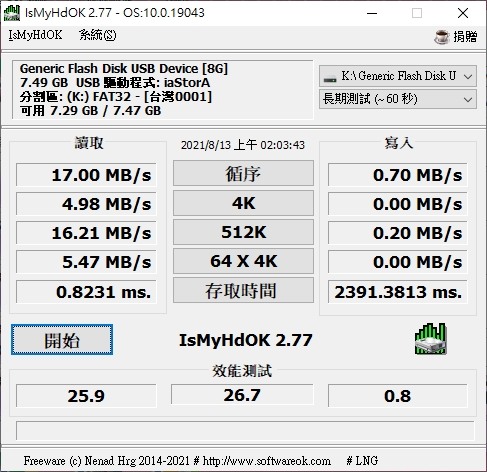The height and width of the screenshot is (472, 487).
Task: Open the IsMyHdOK menu
Action: (x=35, y=35)
